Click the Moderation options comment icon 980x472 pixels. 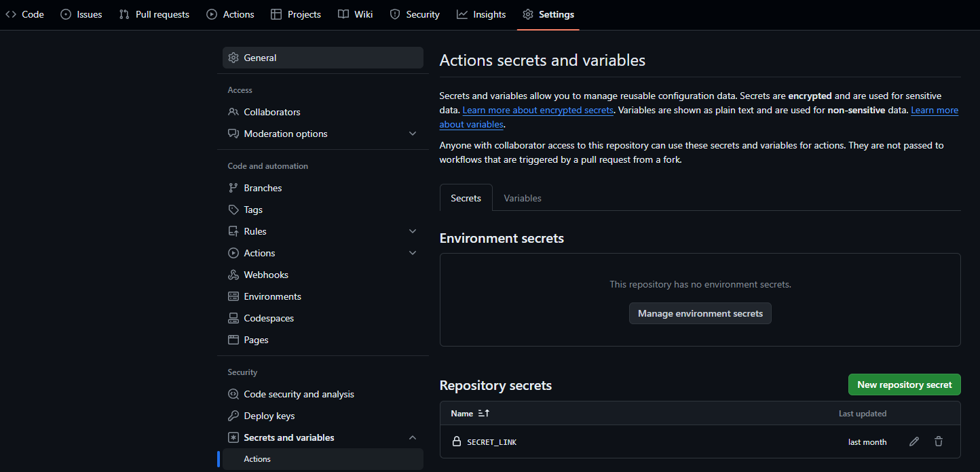(233, 134)
